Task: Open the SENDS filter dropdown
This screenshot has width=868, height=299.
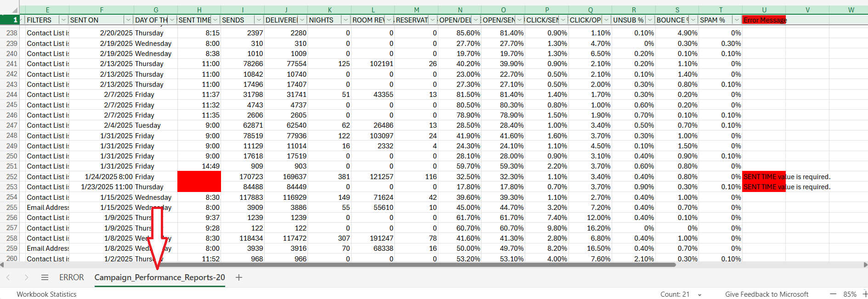Action: pos(259,20)
